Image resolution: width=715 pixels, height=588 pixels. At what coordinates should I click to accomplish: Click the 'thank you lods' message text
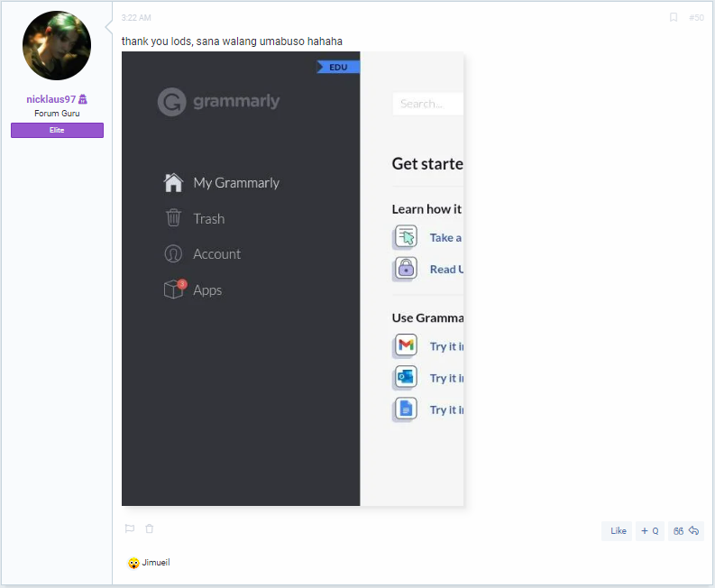pyautogui.click(x=232, y=41)
